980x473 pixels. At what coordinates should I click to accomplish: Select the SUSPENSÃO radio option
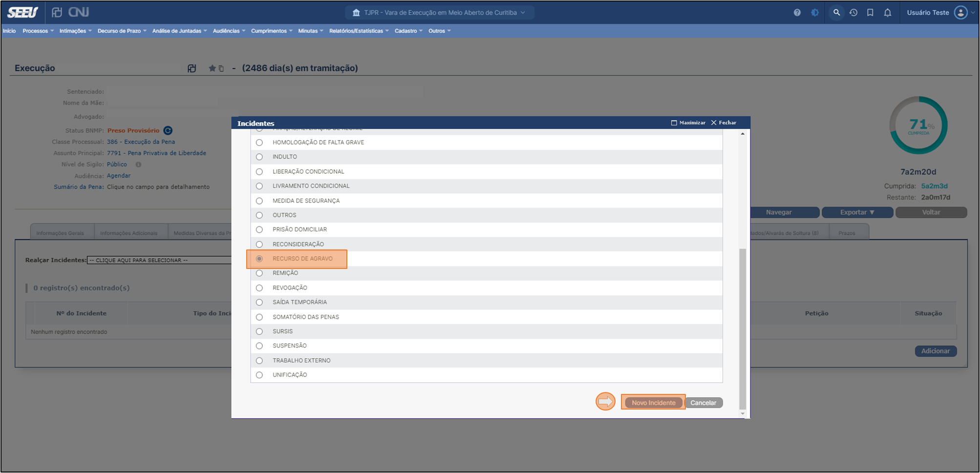click(259, 346)
